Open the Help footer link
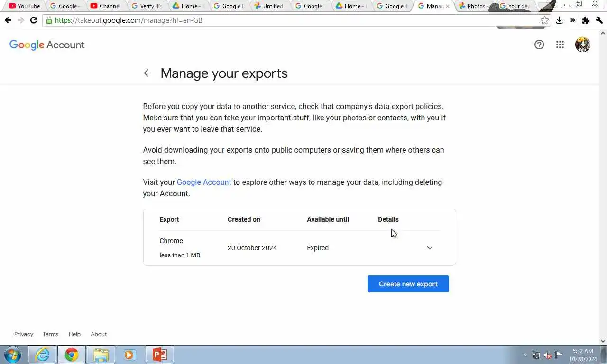 (74, 334)
